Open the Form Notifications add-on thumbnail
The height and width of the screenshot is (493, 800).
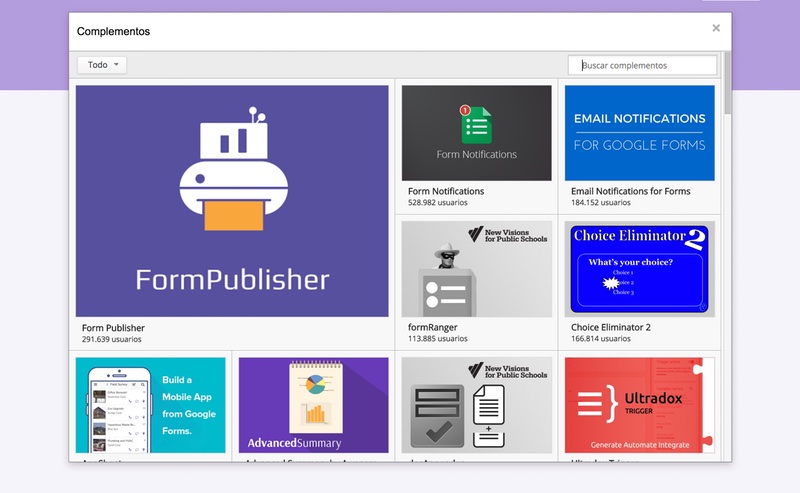(477, 133)
